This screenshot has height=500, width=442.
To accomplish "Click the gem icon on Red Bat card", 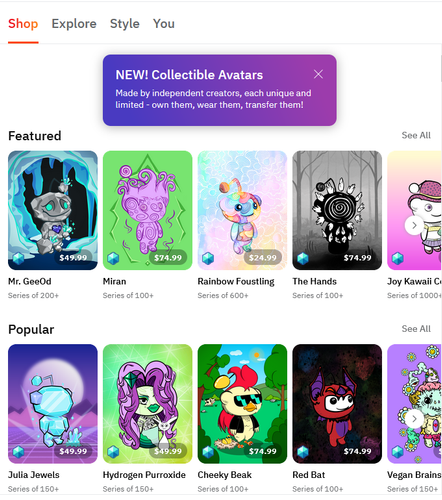I will [303, 452].
